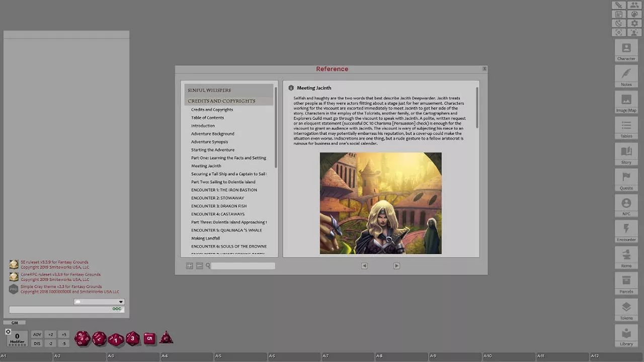
Task: Select the Introduction entry
Action: [203, 126]
